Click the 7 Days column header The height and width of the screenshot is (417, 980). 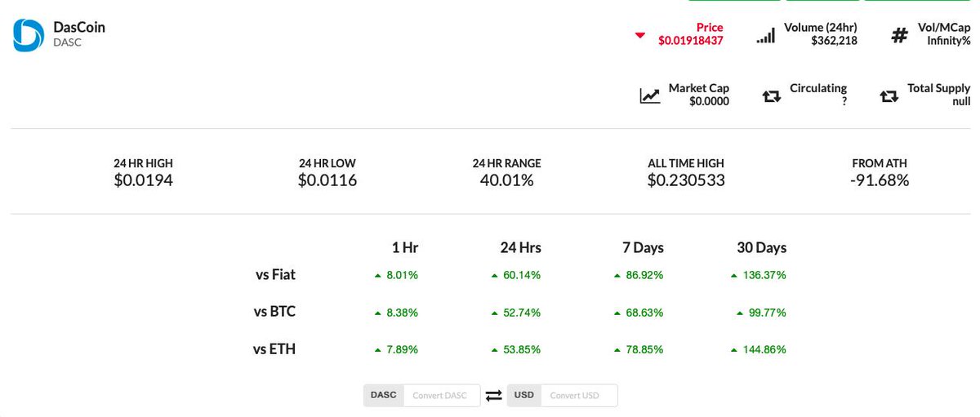coord(642,247)
